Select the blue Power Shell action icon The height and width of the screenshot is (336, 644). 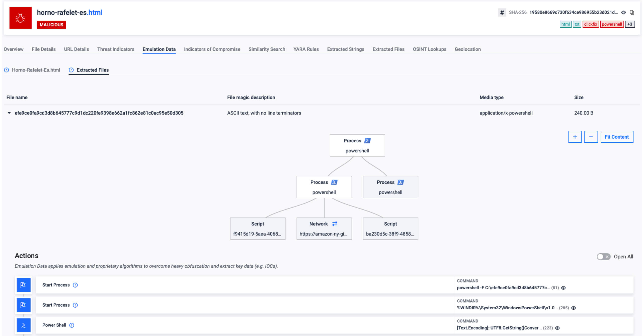pyautogui.click(x=23, y=325)
